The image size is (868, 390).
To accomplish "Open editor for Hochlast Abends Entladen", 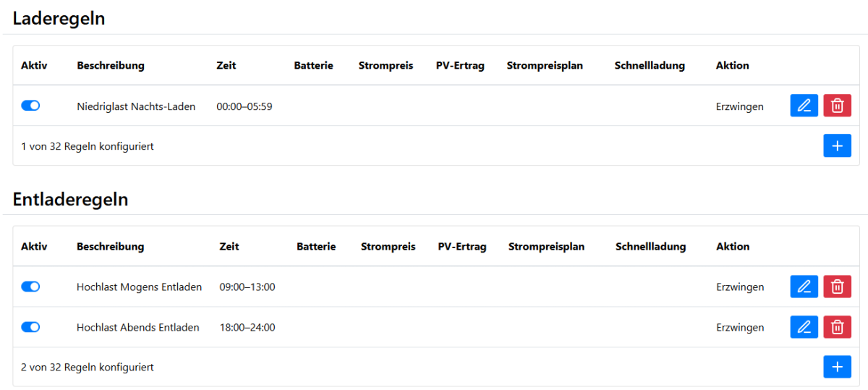I will pyautogui.click(x=804, y=327).
